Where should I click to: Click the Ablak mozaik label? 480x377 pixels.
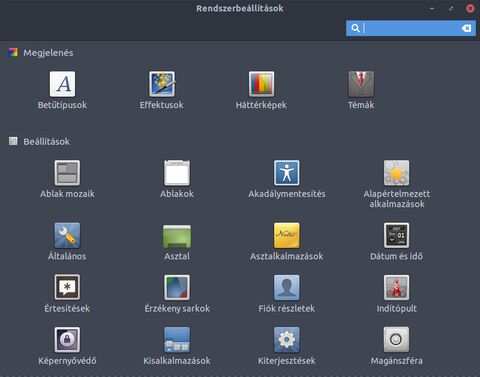67,194
